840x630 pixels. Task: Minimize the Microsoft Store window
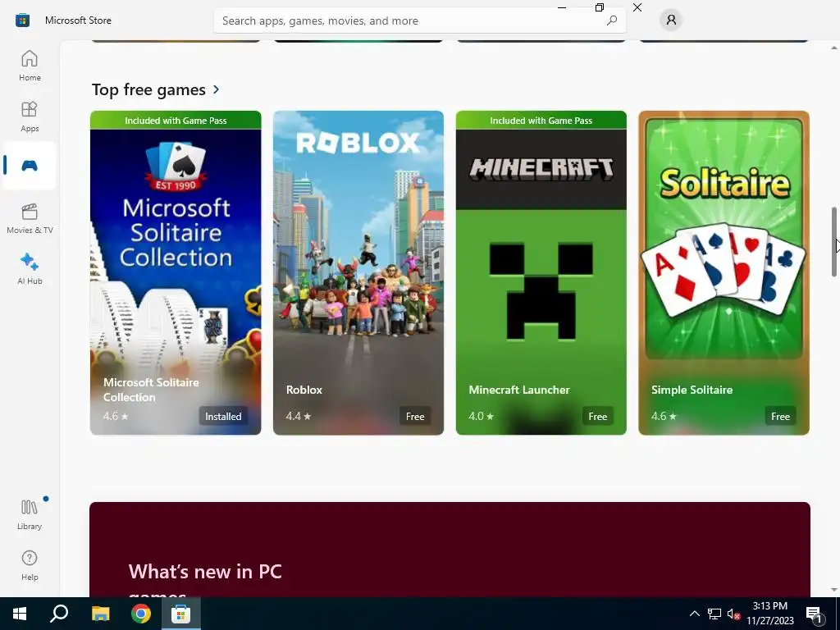[562, 7]
